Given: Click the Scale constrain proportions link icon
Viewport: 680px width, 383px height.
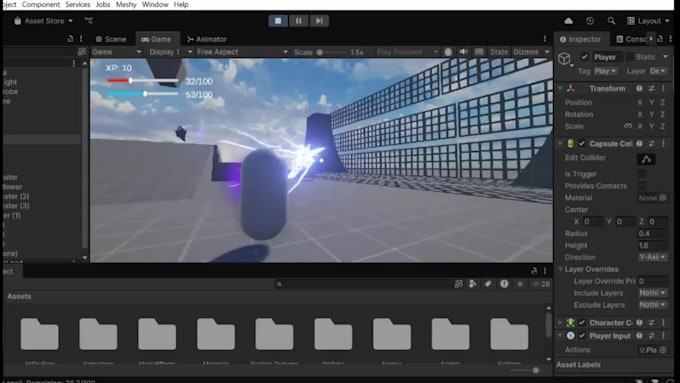Looking at the screenshot, I should 628,126.
